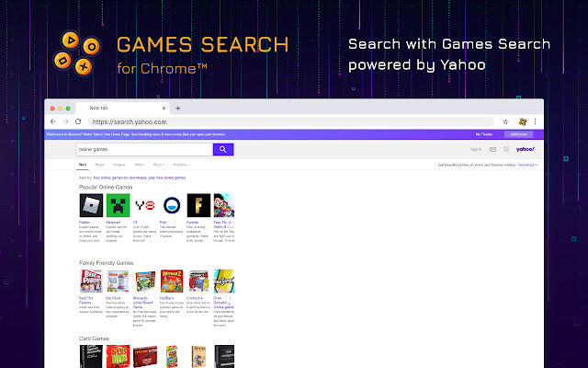The width and height of the screenshot is (588, 368).
Task: Open a new tab with plus icon
Action: coord(177,109)
